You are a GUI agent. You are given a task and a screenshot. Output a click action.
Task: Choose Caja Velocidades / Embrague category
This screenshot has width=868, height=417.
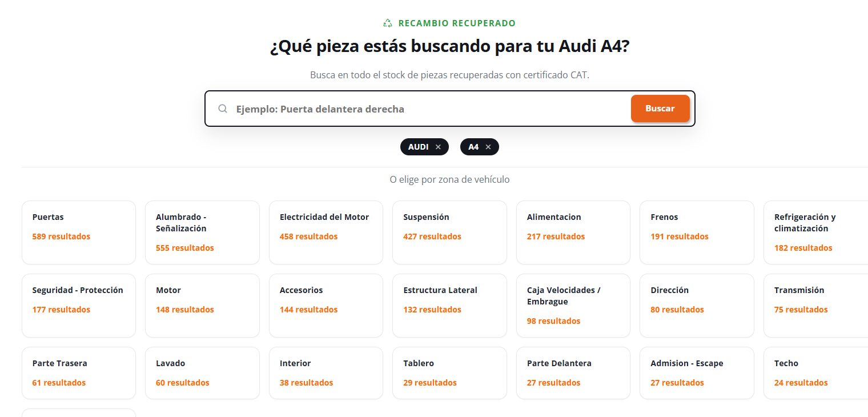click(573, 306)
